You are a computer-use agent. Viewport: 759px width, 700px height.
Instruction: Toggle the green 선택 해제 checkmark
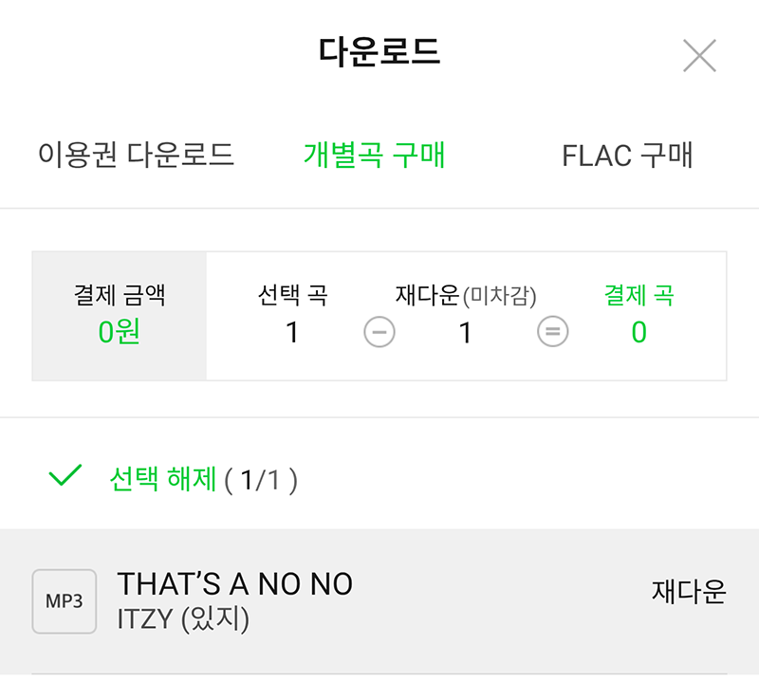[65, 475]
